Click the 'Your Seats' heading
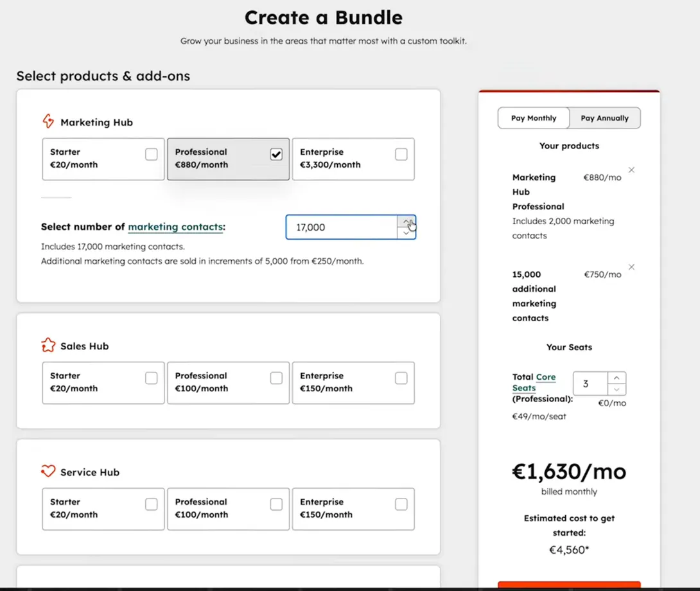 click(x=569, y=347)
